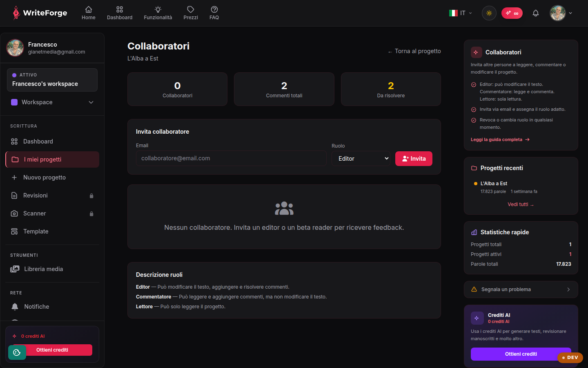Click the warning triangle icon
This screenshot has width=588, height=368.
[x=474, y=289]
